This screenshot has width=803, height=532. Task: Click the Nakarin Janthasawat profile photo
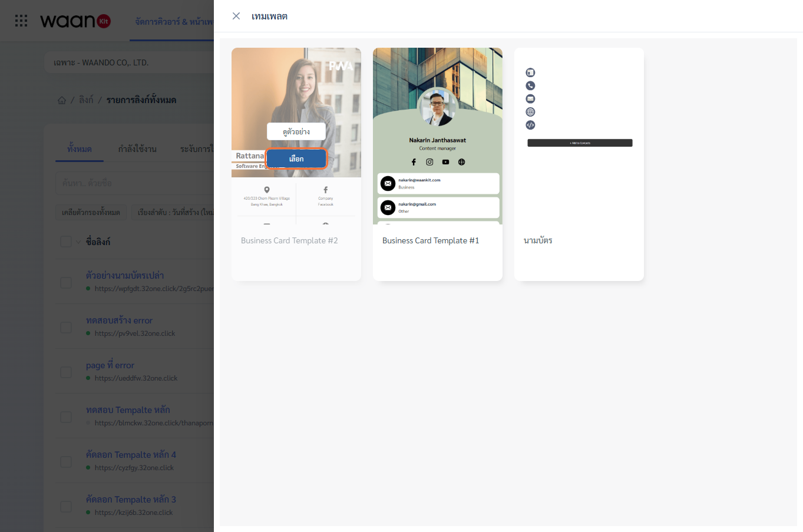tap(437, 107)
